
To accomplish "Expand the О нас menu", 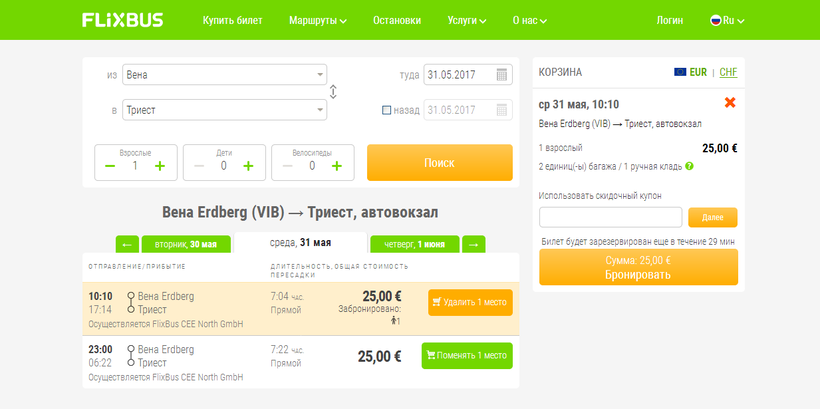I will (529, 20).
